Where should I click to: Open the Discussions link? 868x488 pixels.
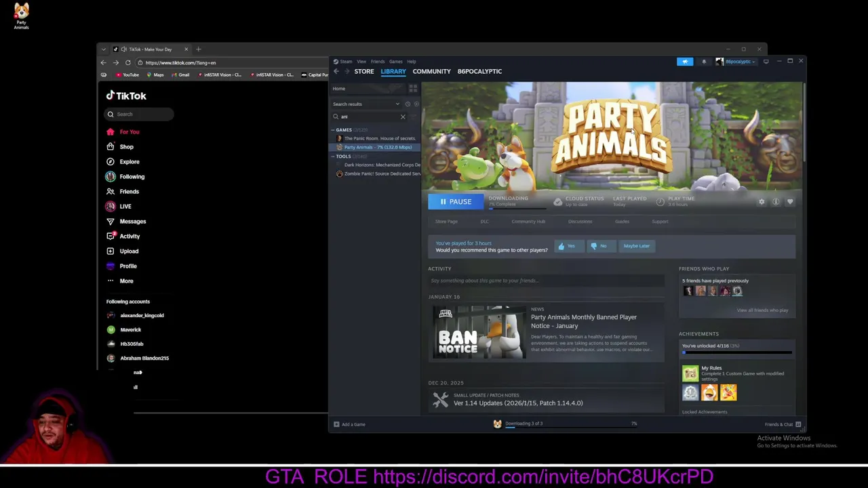coord(580,222)
